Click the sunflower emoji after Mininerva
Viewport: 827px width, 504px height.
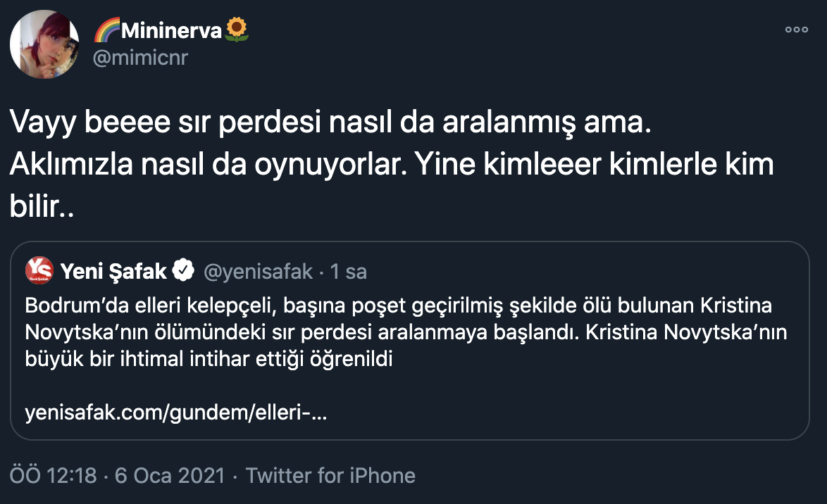(x=237, y=29)
